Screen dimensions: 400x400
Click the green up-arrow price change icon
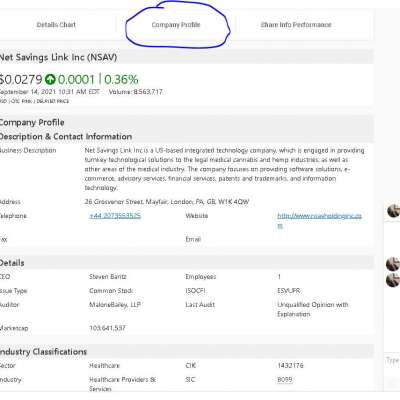[x=50, y=79]
